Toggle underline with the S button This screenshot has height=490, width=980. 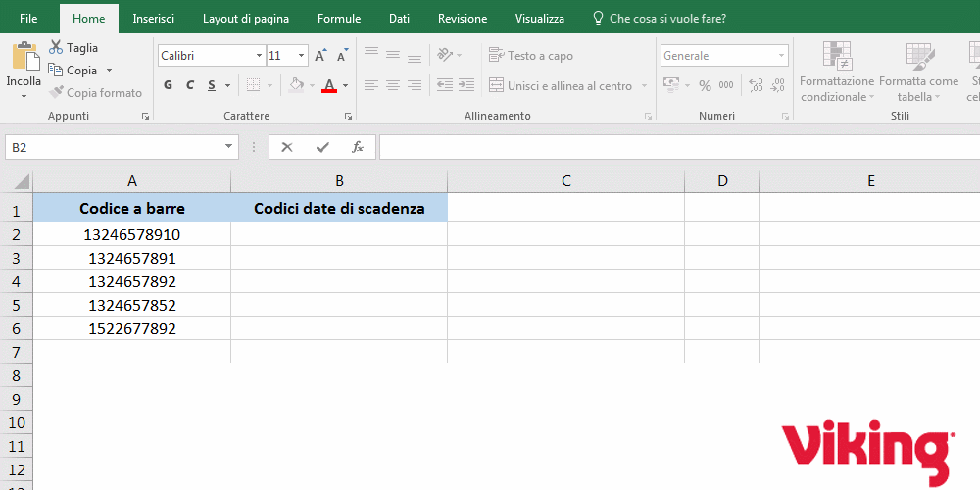(213, 86)
